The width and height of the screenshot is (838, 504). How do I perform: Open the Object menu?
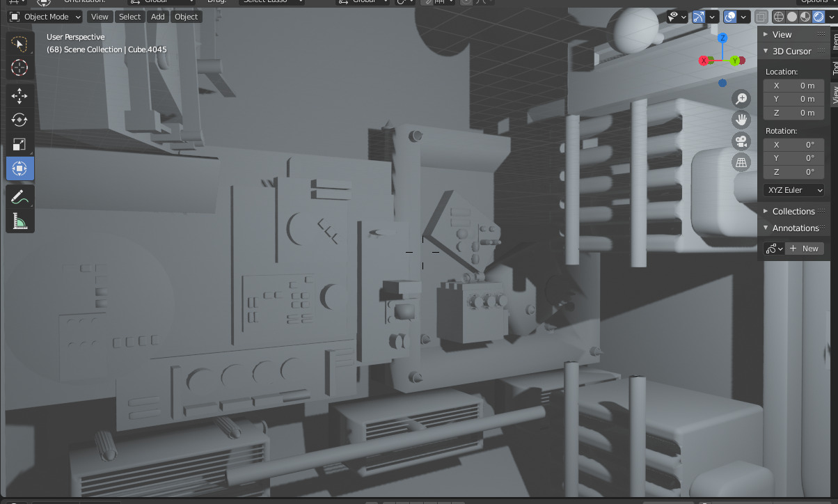coord(186,17)
